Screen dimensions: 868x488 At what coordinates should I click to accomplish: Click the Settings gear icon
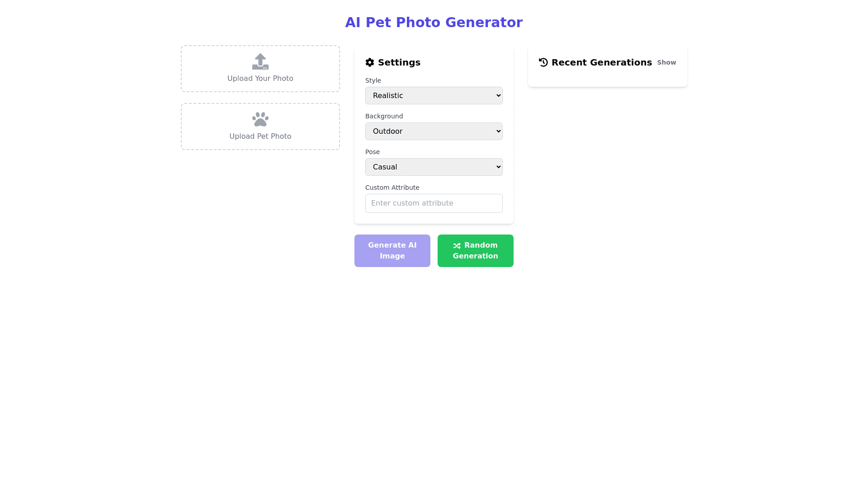point(370,62)
